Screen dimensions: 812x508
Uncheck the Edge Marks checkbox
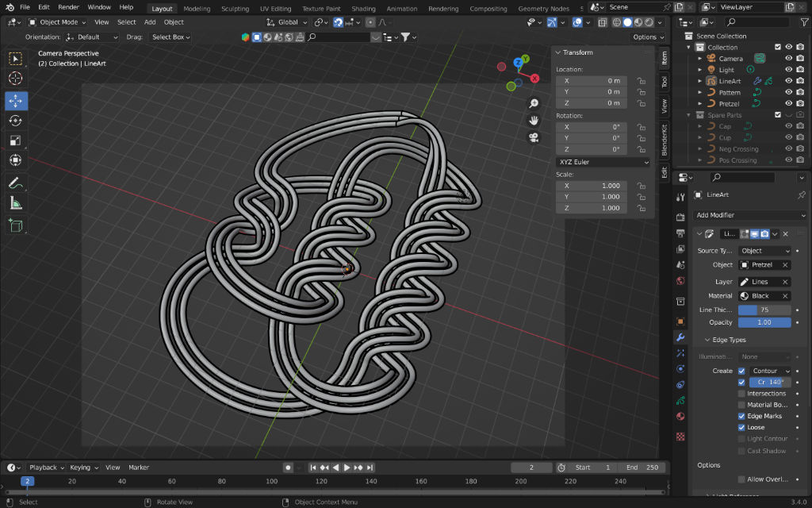tap(741, 416)
